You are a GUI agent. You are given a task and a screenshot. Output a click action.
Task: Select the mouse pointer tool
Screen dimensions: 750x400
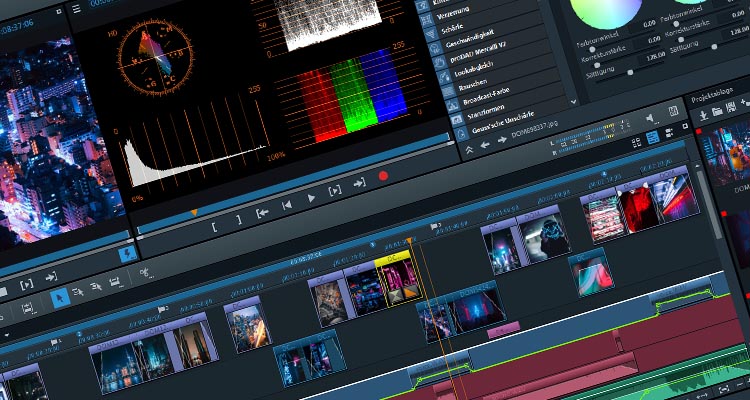pos(60,298)
